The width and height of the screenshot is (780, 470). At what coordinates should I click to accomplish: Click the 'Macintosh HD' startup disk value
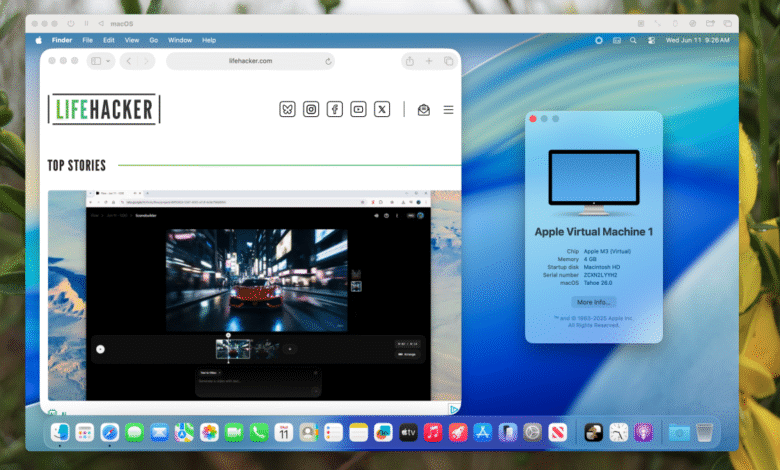pos(602,267)
